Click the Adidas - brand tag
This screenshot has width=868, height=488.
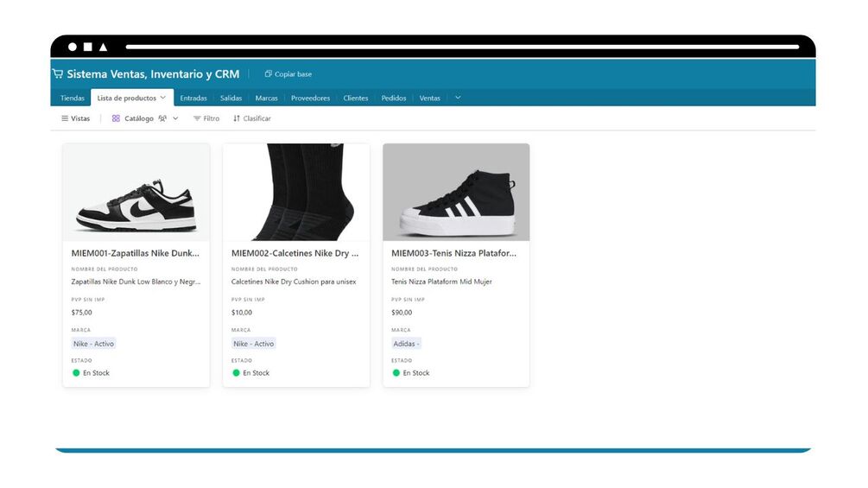[406, 344]
